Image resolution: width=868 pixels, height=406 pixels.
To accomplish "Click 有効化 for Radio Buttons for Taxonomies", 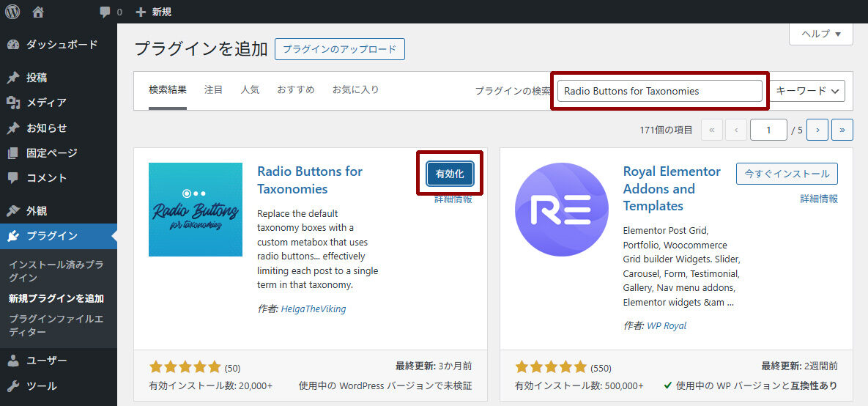I will pos(450,174).
